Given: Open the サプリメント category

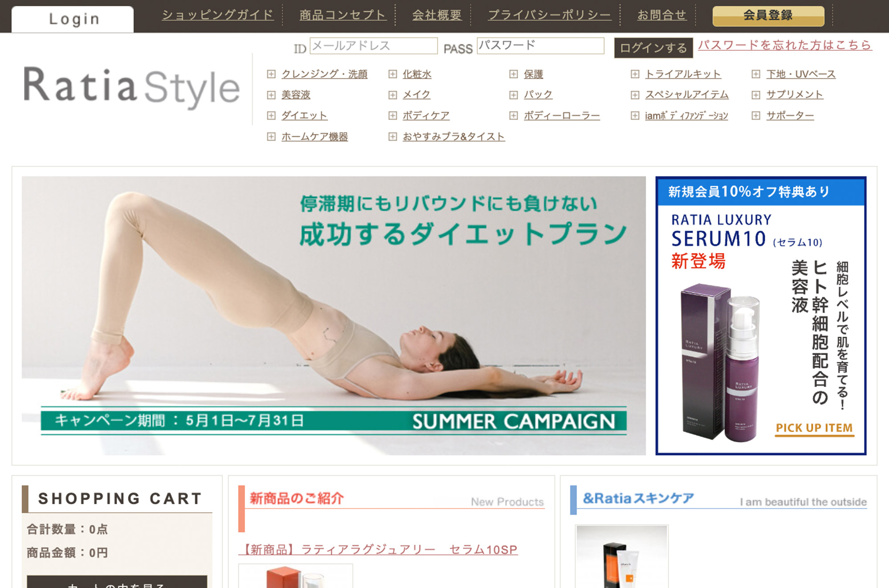Looking at the screenshot, I should point(795,95).
